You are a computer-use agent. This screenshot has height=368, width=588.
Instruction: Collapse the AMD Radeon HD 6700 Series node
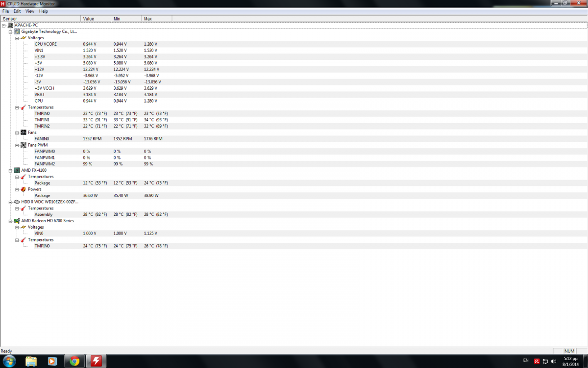10,221
